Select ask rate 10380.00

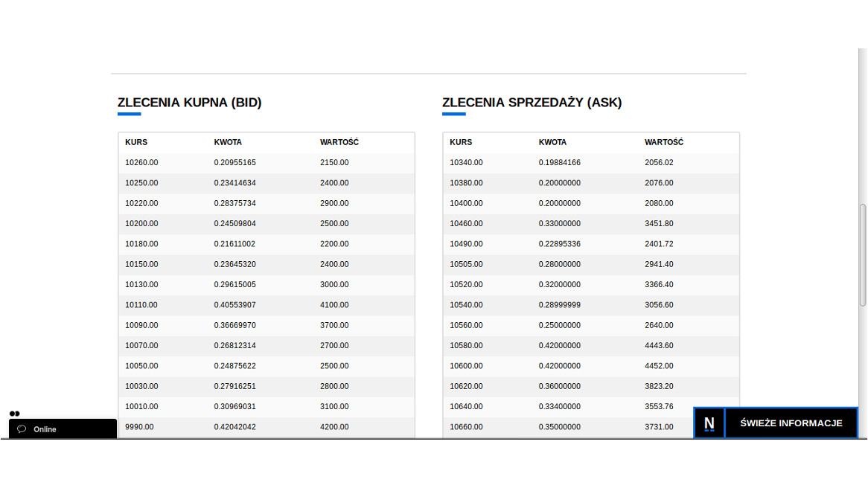(x=466, y=183)
